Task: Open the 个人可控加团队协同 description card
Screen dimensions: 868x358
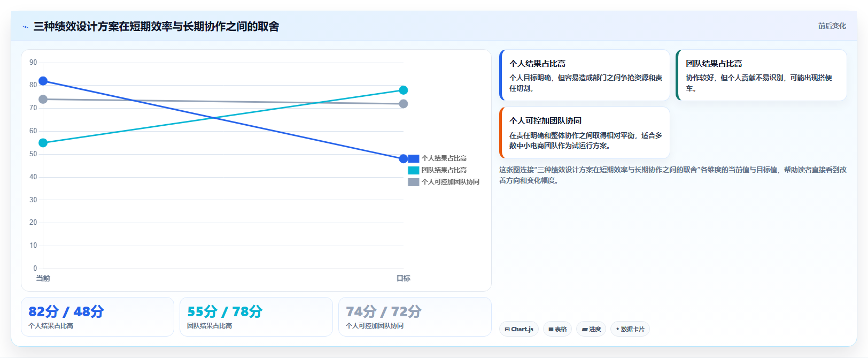Action: coord(585,133)
